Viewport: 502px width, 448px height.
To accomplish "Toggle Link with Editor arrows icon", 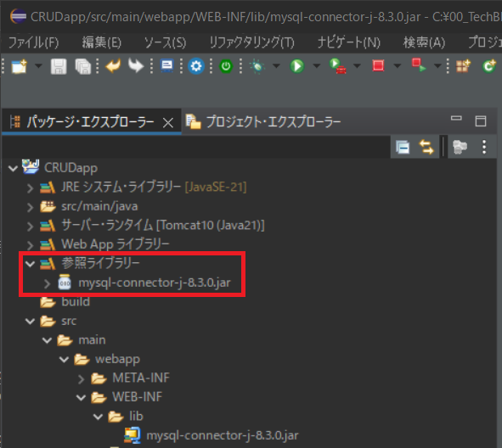I will [x=426, y=147].
